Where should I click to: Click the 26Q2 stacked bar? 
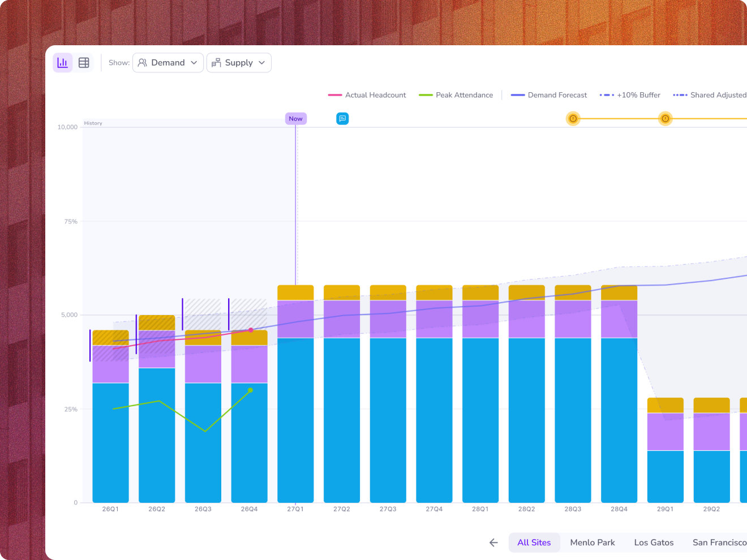[157, 408]
